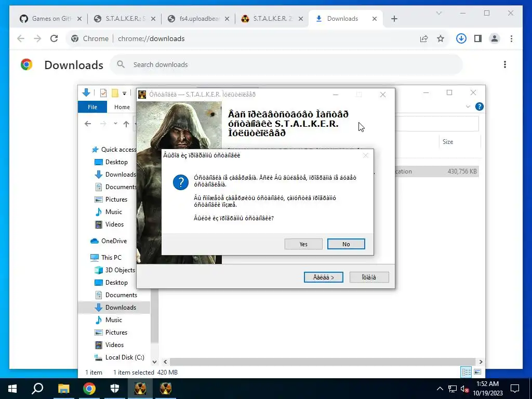Open OneDrive in navigation pane
Viewport: 532px width, 399px height.
pyautogui.click(x=109, y=241)
